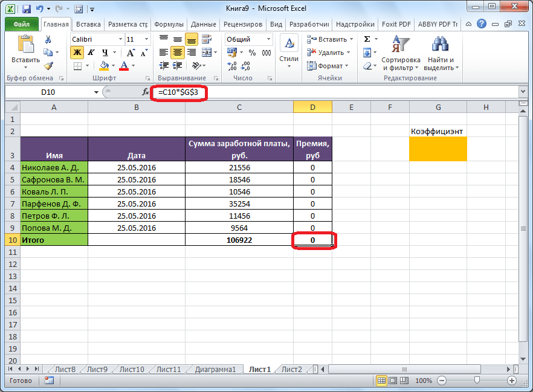Click the zoom slider handle

[477, 381]
